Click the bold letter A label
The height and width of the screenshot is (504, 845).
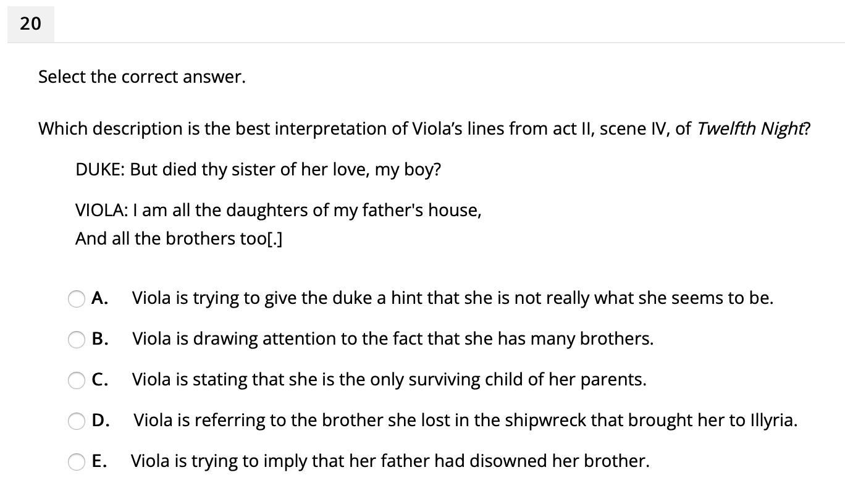click(99, 298)
